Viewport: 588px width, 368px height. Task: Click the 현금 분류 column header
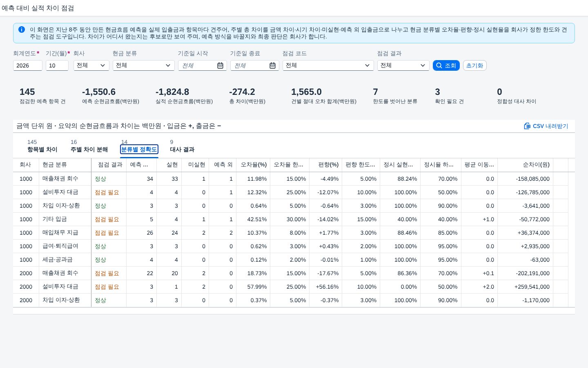click(x=65, y=165)
